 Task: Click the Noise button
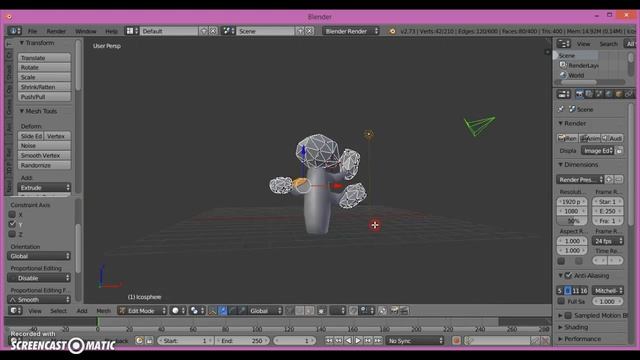point(44,146)
